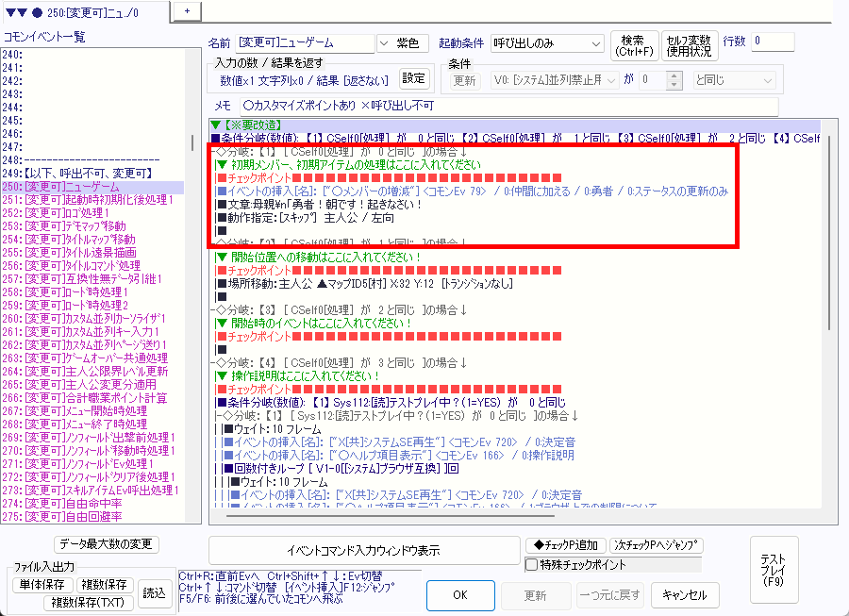Image resolution: width=849 pixels, height=616 pixels.
Task: Click the メモ text field
Action: [508, 106]
